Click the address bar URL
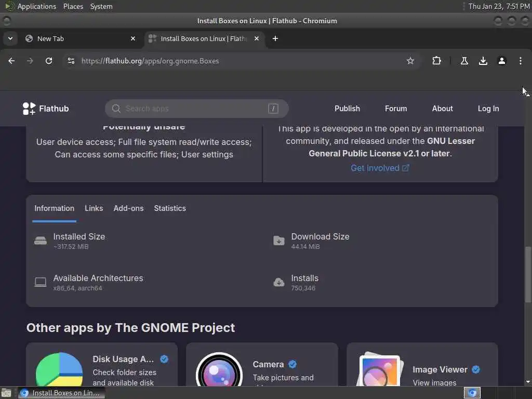Image resolution: width=532 pixels, height=399 pixels. (x=150, y=61)
